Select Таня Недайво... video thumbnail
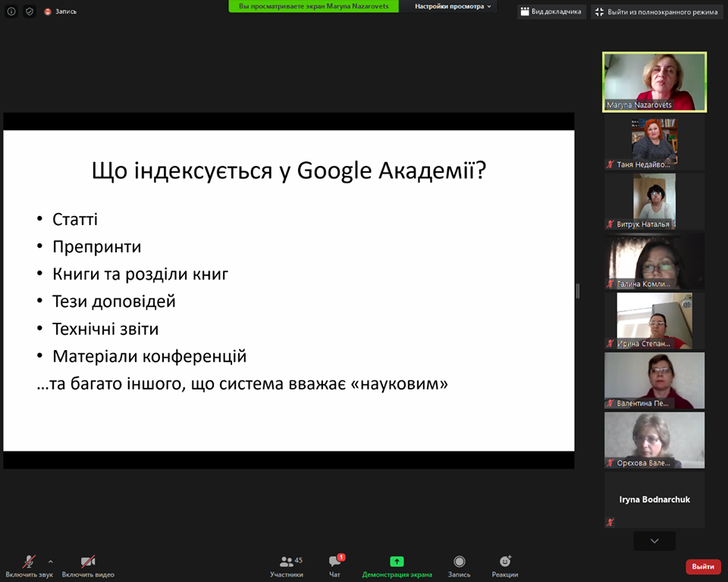The image size is (728, 582). [654, 143]
